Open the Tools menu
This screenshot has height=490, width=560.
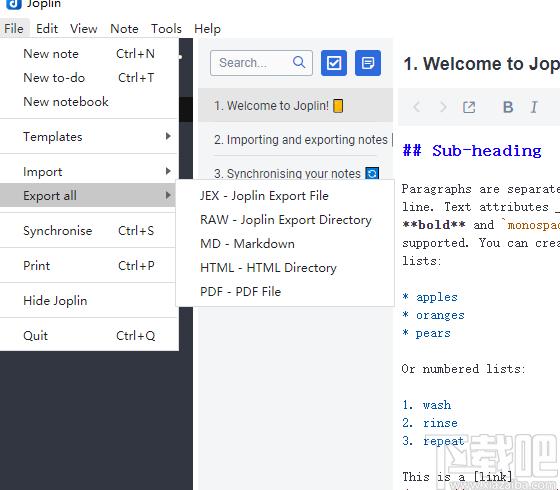click(166, 29)
